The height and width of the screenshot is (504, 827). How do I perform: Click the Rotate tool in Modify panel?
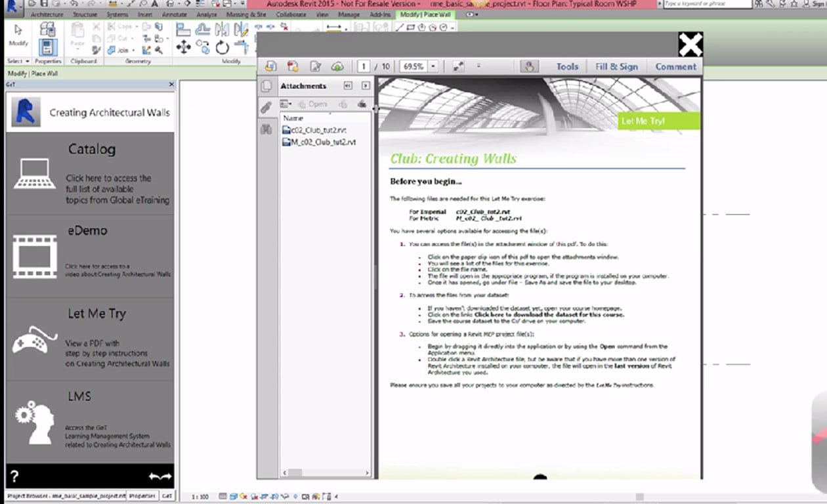223,47
